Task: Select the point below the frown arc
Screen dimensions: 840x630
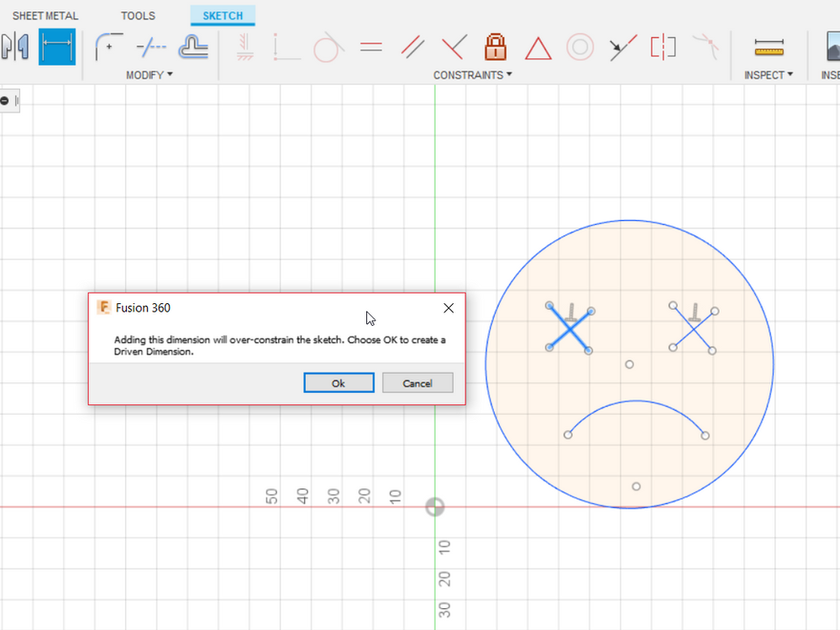Action: 636,486
